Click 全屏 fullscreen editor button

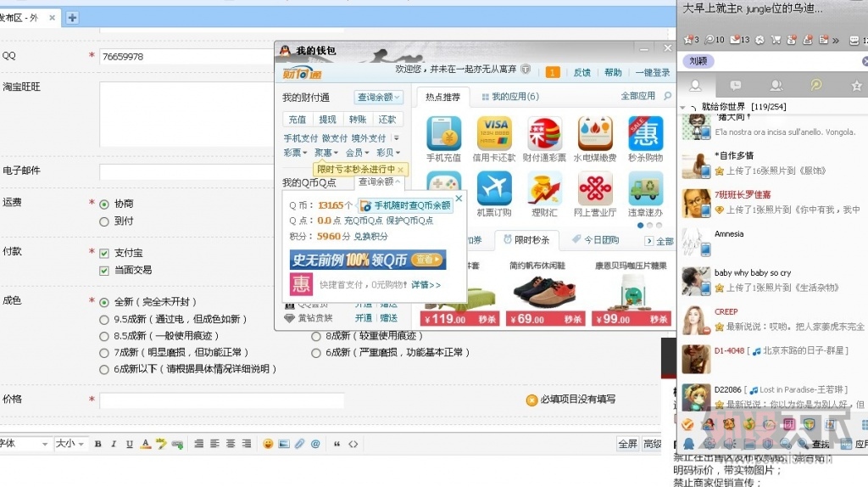tap(628, 444)
